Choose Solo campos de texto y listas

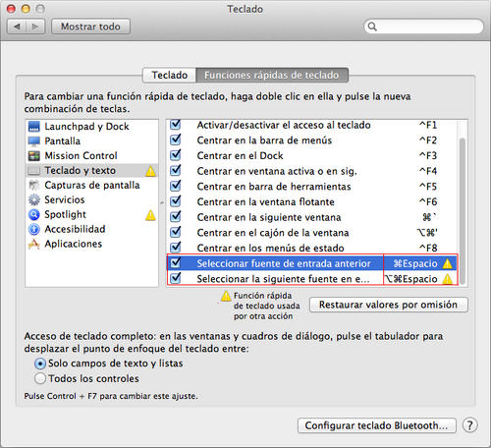click(40, 364)
